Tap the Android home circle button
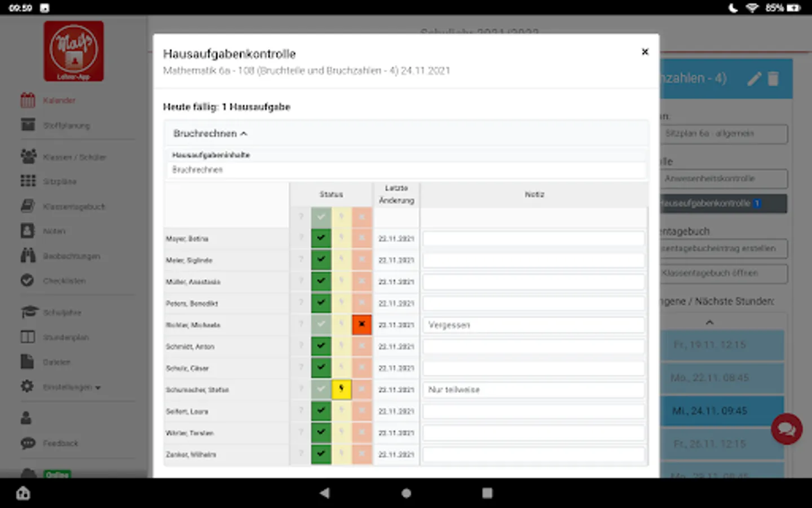812x508 pixels. 406,493
